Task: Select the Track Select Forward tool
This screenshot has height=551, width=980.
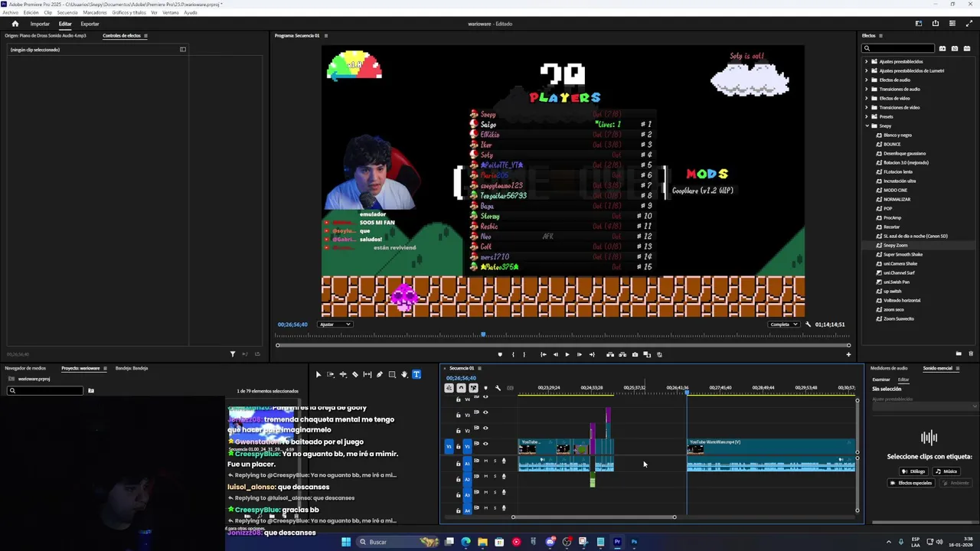Action: 331,374
